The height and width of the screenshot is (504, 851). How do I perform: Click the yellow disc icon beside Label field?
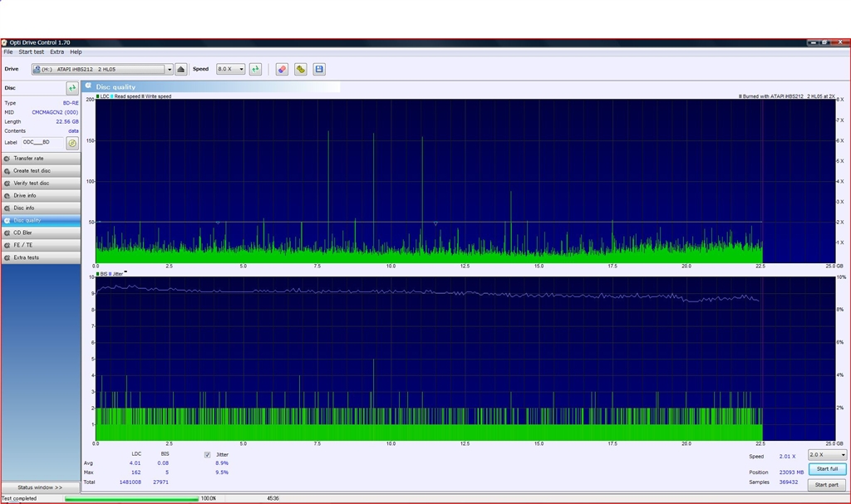(72, 143)
